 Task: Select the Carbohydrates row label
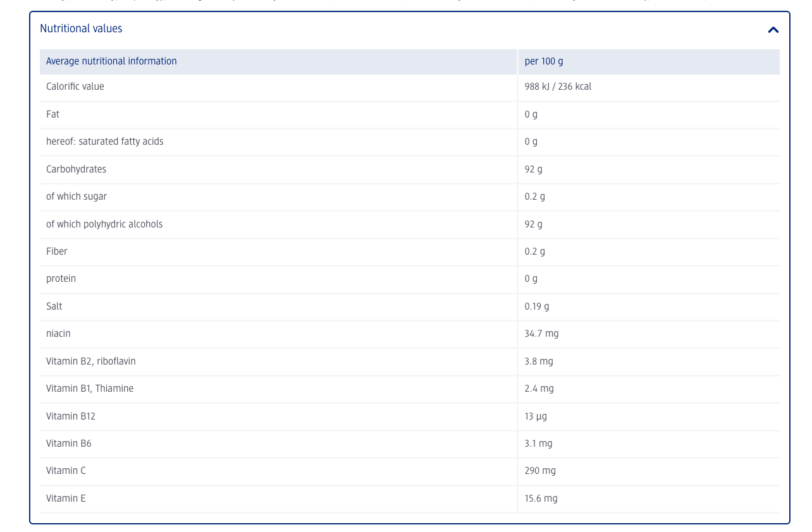click(76, 169)
